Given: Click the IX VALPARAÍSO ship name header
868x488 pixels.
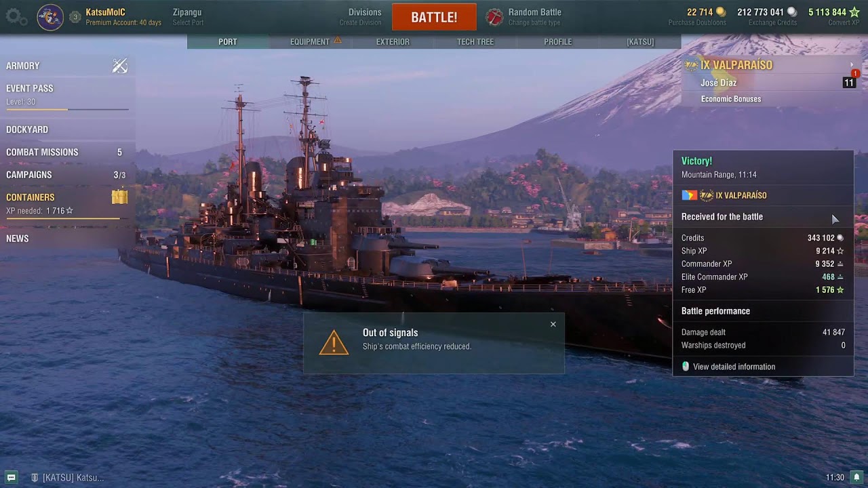Looking at the screenshot, I should (736, 65).
